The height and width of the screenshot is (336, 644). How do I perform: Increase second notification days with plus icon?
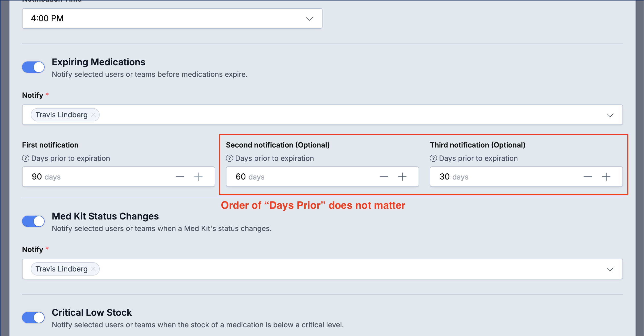pos(402,177)
